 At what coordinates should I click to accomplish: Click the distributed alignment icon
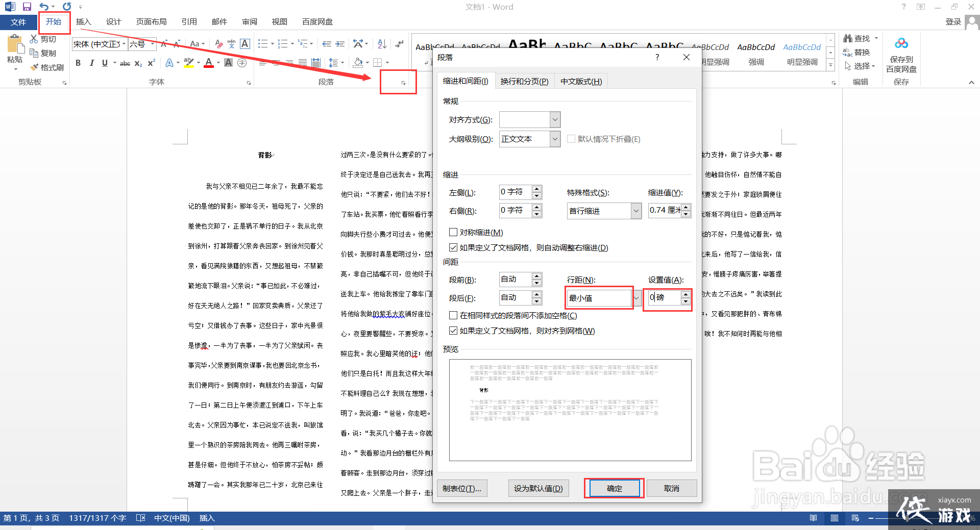(x=316, y=63)
